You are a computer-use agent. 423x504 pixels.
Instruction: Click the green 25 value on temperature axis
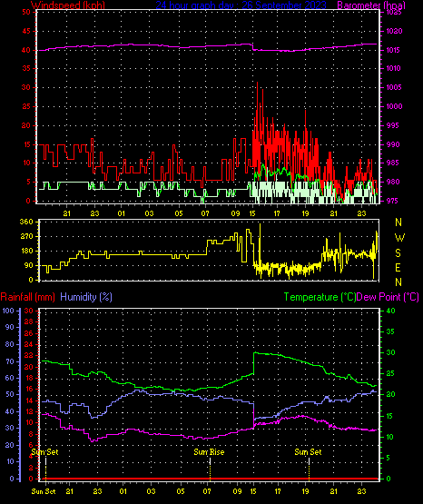pos(390,374)
